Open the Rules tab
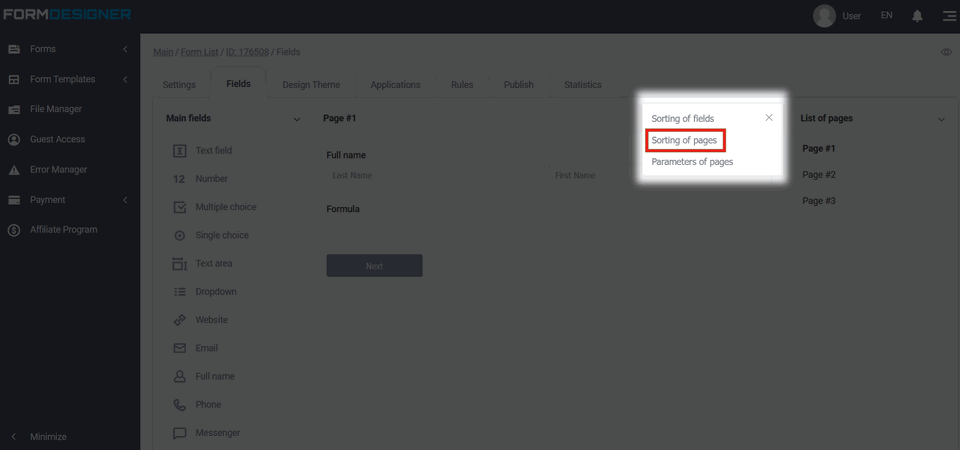Screen dimensions: 960x450 tap(462, 85)
